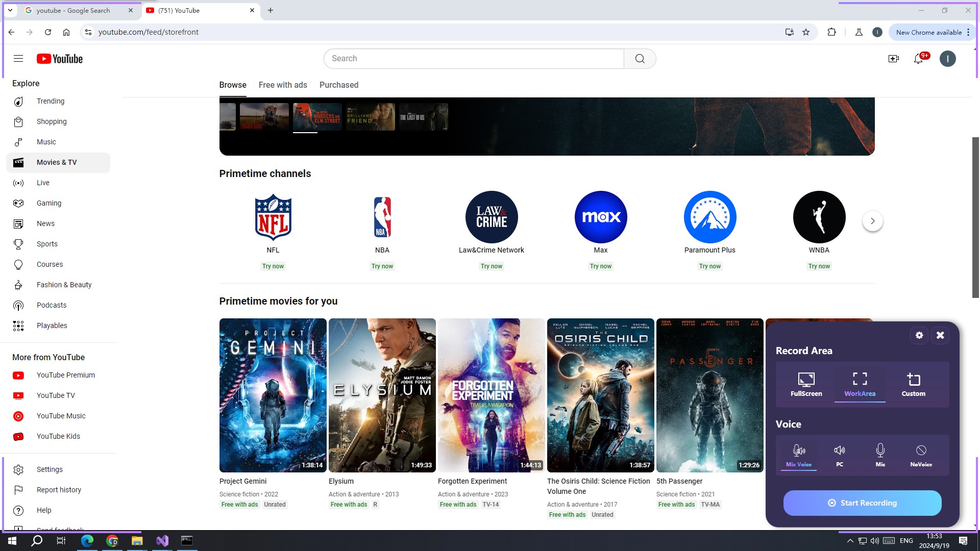
Task: Open the Purchased tab
Action: tap(339, 85)
